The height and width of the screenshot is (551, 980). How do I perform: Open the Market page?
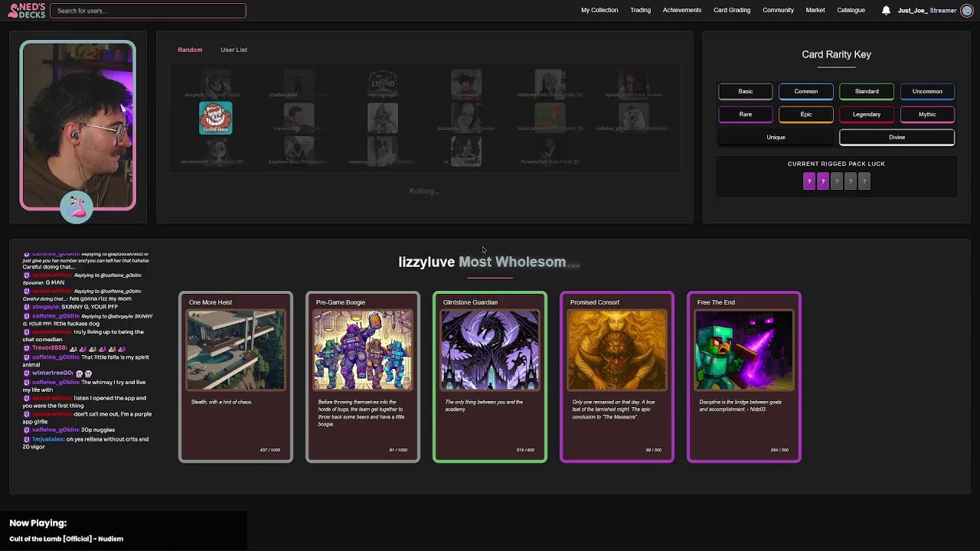click(815, 11)
